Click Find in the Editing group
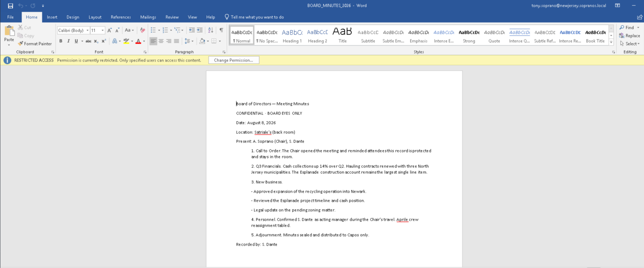The height and width of the screenshot is (268, 644). click(630, 28)
